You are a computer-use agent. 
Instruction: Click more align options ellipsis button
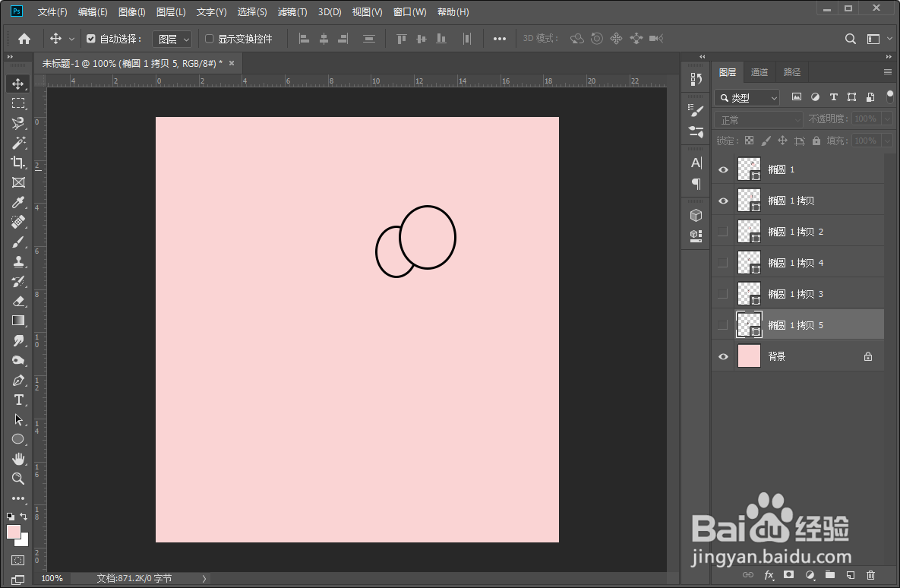pos(499,39)
